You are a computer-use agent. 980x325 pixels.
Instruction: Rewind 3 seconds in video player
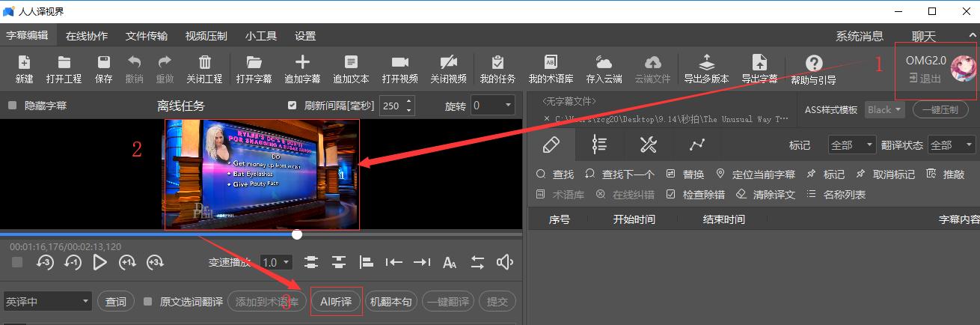[46, 262]
